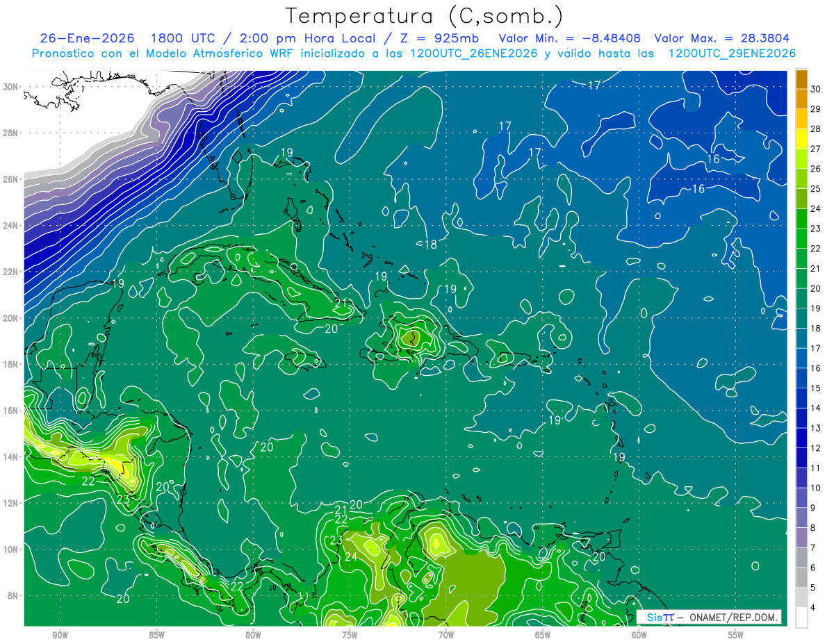The height and width of the screenshot is (644, 834).
Task: Pick the gray colorbar swatch between 5 and 6
Action: pos(802,578)
